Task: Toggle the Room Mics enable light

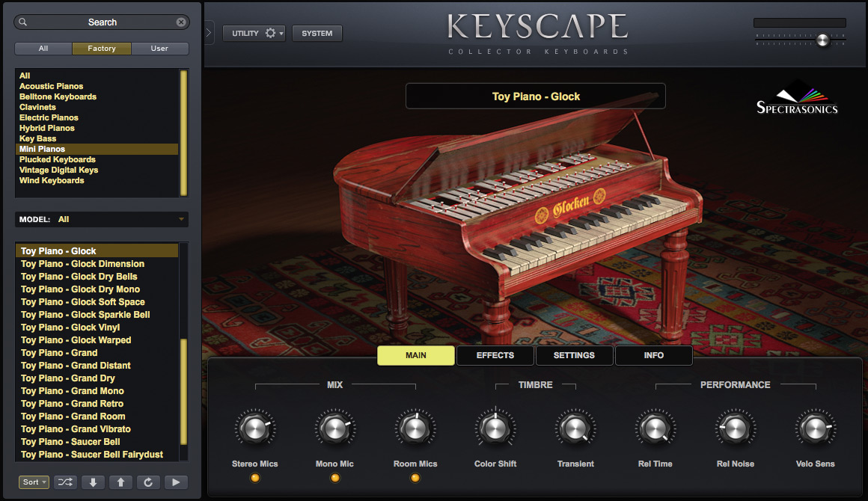Action: click(415, 478)
